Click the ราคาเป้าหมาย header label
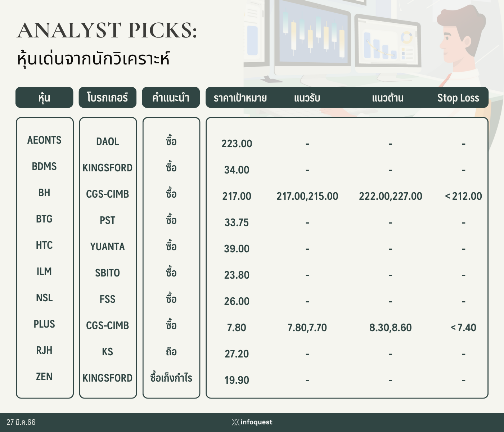 [240, 98]
